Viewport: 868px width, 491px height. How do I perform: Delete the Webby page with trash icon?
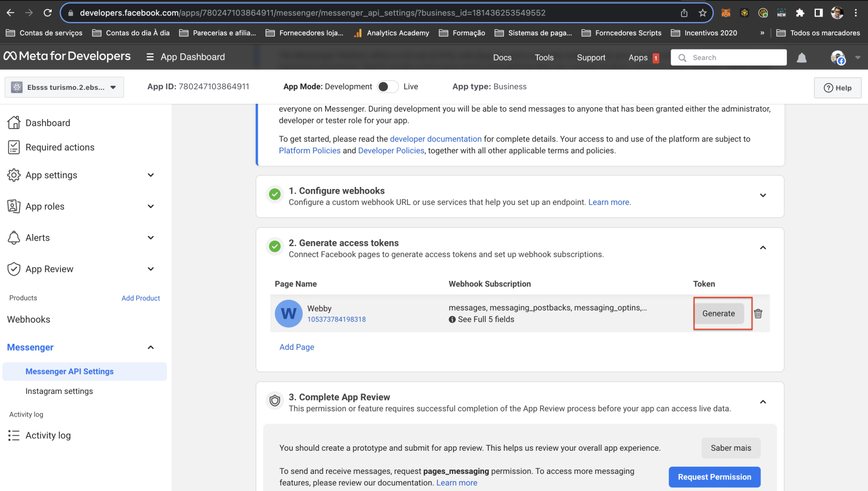coord(758,313)
